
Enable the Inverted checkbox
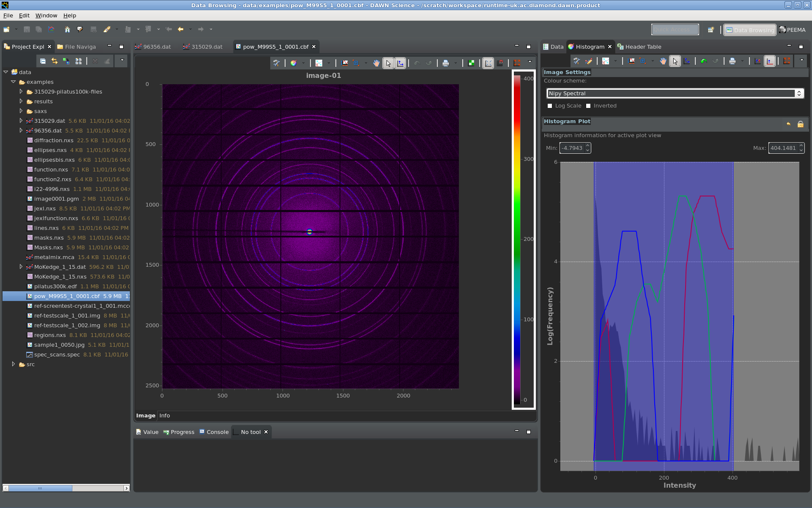(x=588, y=106)
